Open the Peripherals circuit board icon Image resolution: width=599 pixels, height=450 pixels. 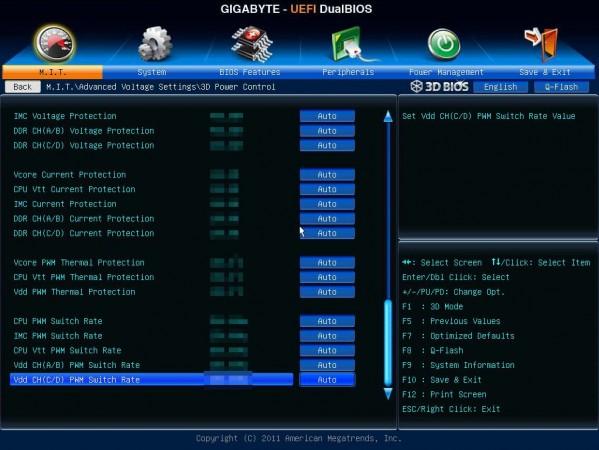pos(350,44)
